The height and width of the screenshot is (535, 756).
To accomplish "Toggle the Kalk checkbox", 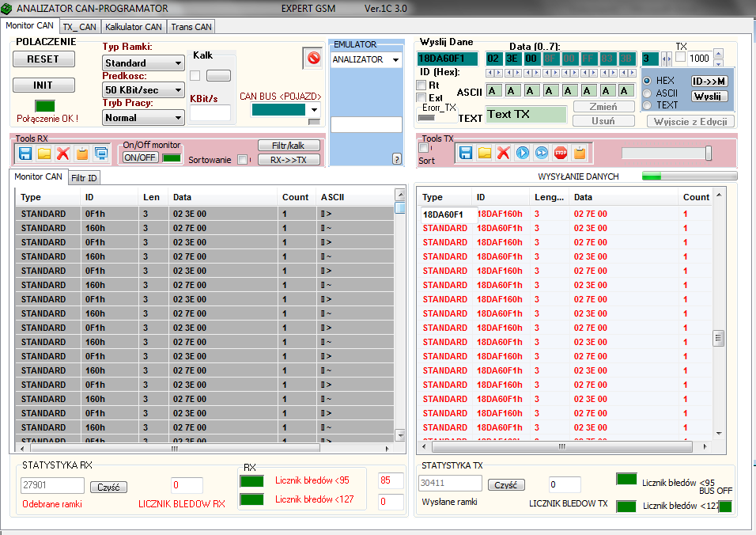I will (195, 76).
